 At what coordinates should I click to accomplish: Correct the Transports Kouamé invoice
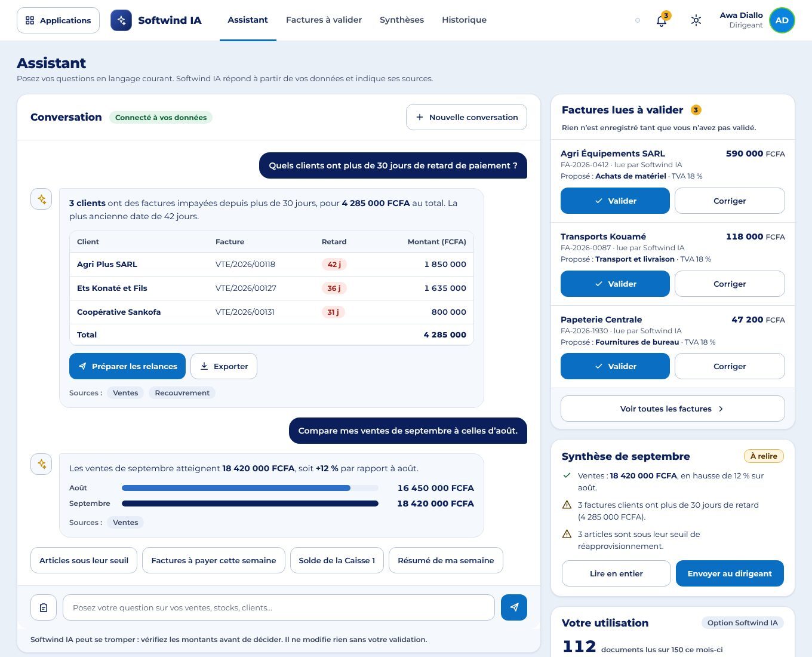[x=730, y=284]
